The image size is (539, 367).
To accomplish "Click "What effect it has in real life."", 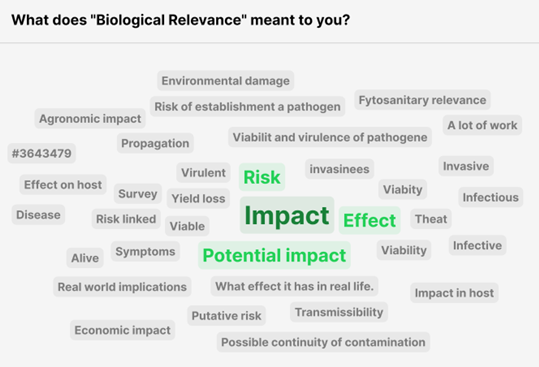I will coord(295,286).
